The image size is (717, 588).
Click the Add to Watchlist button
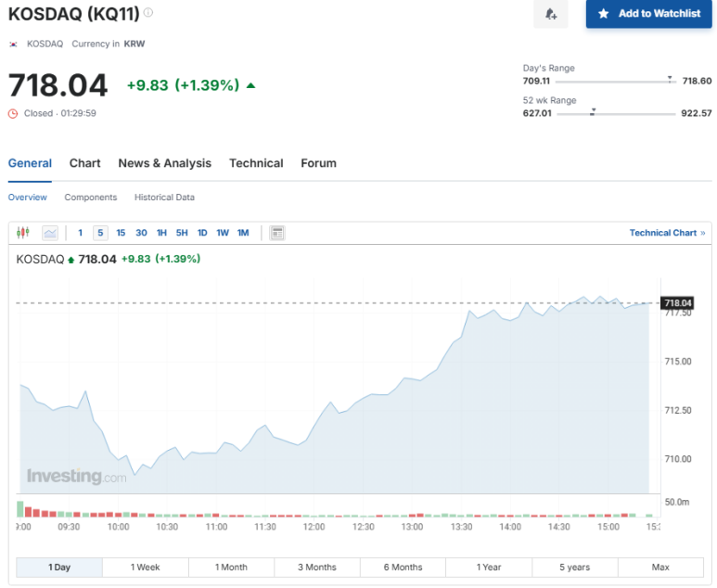(649, 14)
